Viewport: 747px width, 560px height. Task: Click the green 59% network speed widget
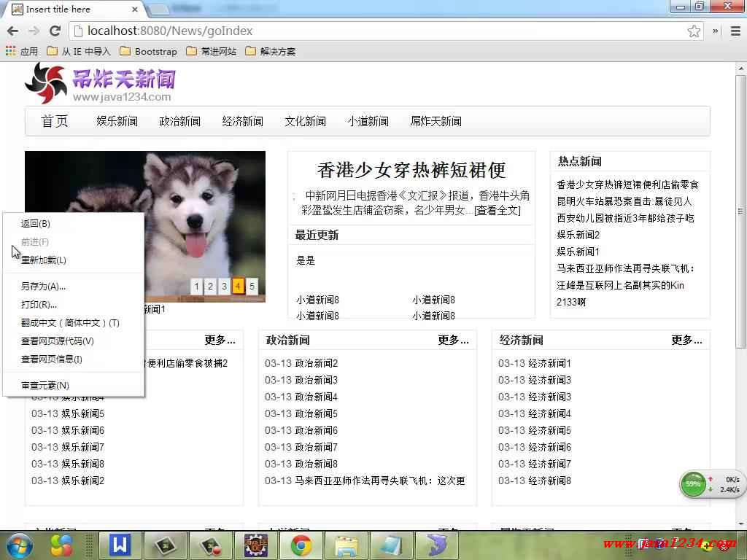[x=693, y=484]
